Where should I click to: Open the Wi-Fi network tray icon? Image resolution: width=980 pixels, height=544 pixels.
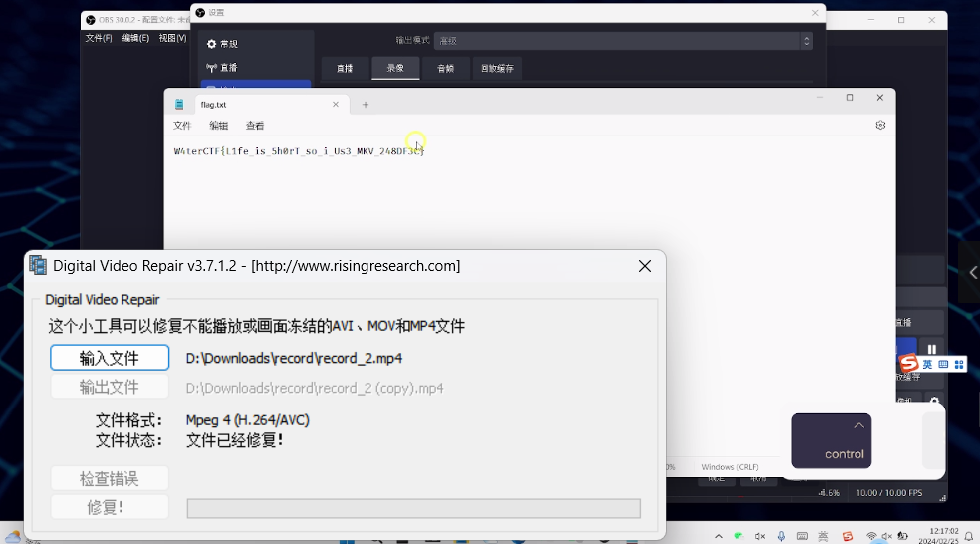click(x=871, y=536)
